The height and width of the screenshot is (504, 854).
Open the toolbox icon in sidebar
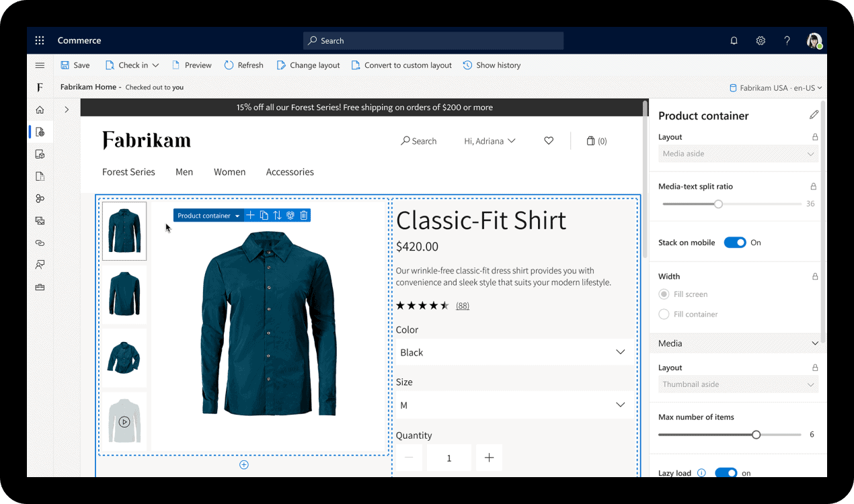(x=40, y=287)
